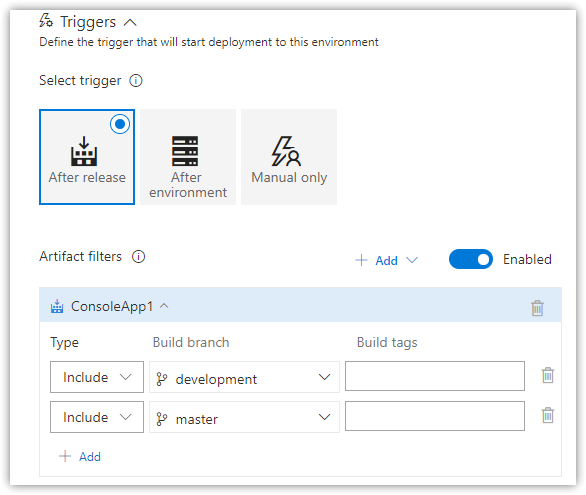Click the Triggers lightning-gear icon
The width and height of the screenshot is (586, 495).
click(x=46, y=21)
